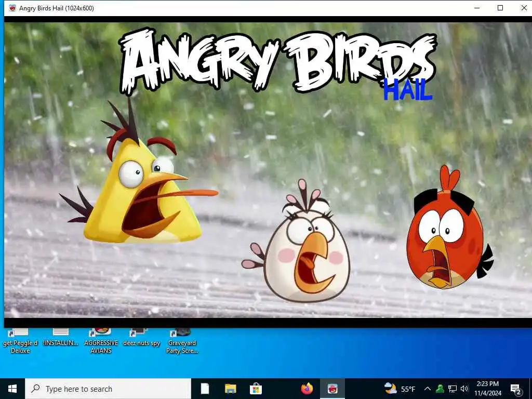
Task: Open the network status tray icon
Action: [x=453, y=389]
